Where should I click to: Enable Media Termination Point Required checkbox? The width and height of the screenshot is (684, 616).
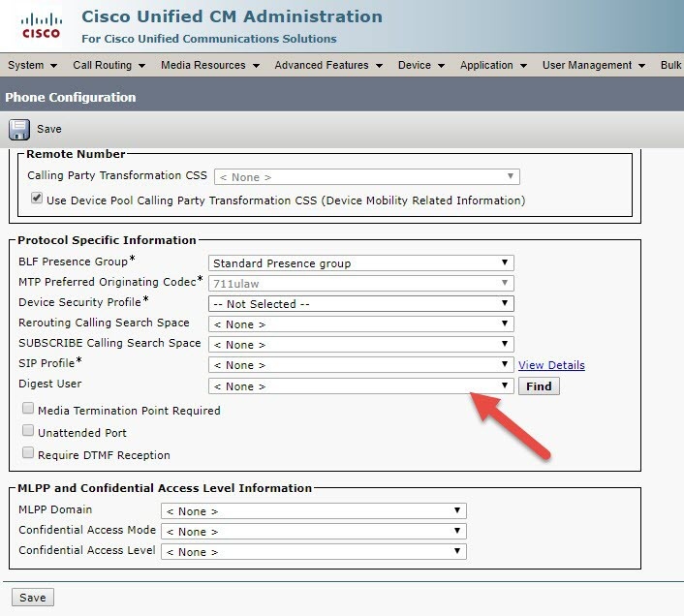[x=28, y=408]
